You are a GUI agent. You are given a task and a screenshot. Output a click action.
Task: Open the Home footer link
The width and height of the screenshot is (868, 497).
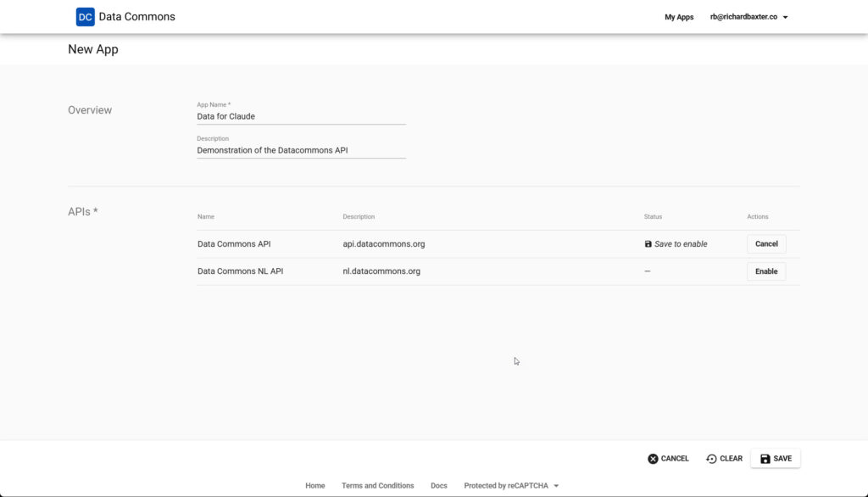[x=314, y=485]
